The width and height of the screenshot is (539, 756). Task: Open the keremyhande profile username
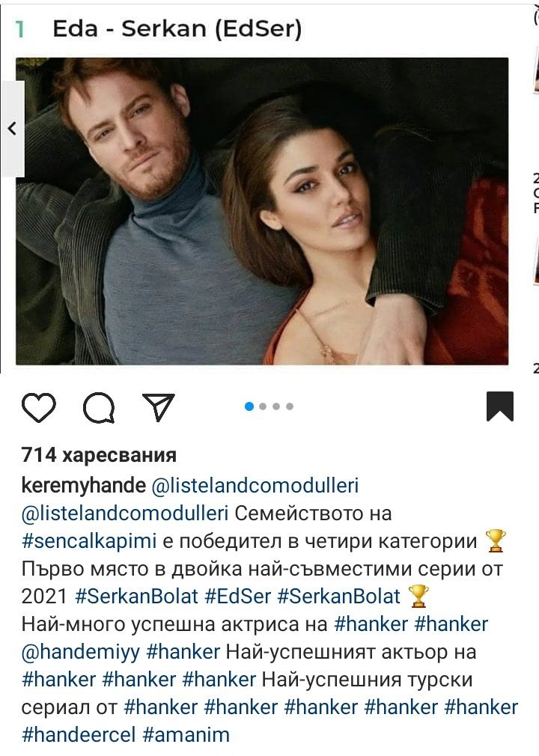click(x=83, y=486)
